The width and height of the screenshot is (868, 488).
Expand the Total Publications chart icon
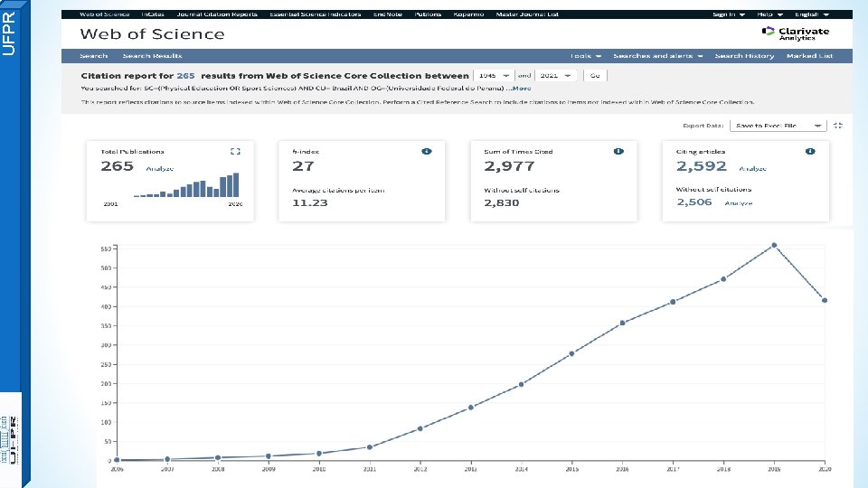(x=235, y=151)
